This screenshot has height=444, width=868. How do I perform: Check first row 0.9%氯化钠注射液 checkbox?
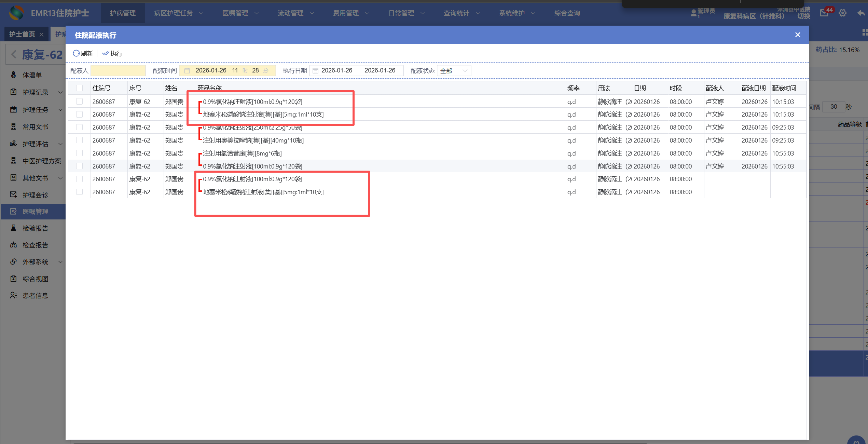(x=79, y=102)
